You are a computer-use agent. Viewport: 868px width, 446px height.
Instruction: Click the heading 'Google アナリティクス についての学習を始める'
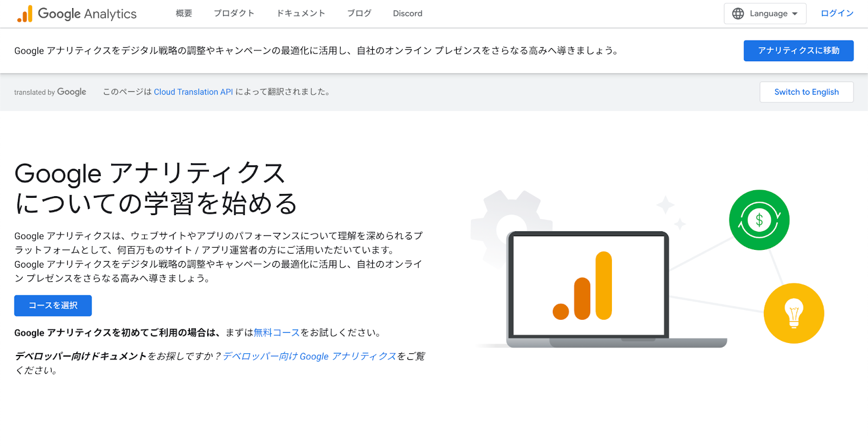coord(156,188)
